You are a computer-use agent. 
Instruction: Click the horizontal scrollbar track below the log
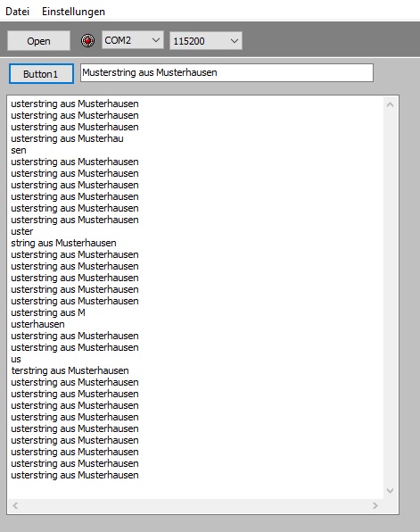195,505
